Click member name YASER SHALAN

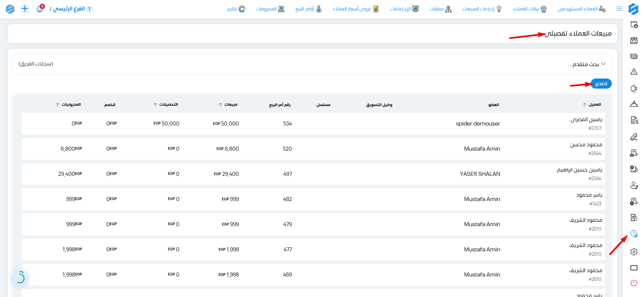(480, 174)
